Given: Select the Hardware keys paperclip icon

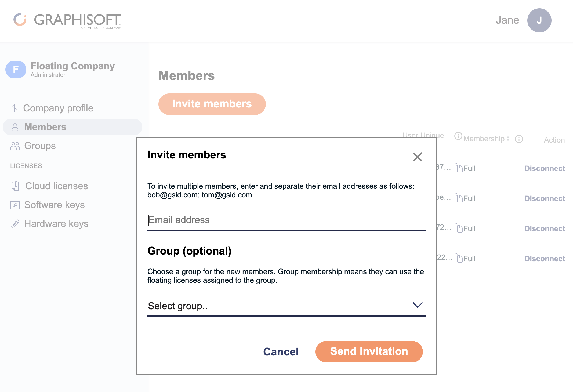Looking at the screenshot, I should point(16,223).
